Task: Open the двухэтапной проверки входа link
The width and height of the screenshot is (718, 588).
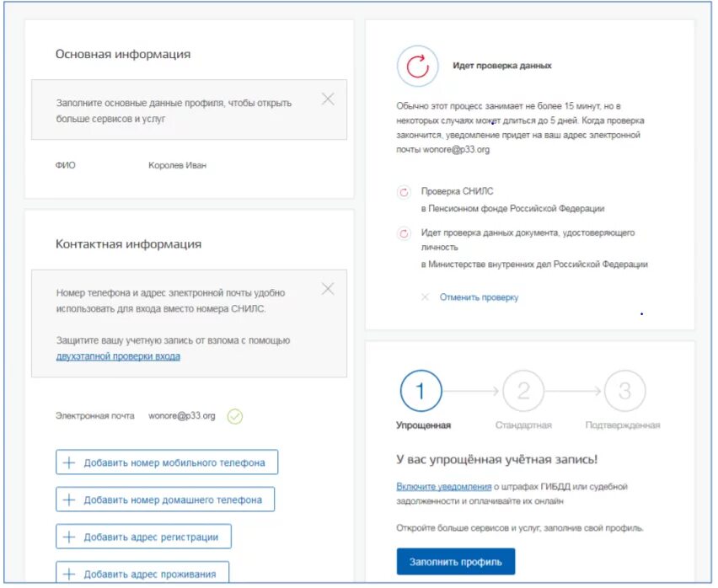Action: pyautogui.click(x=118, y=356)
